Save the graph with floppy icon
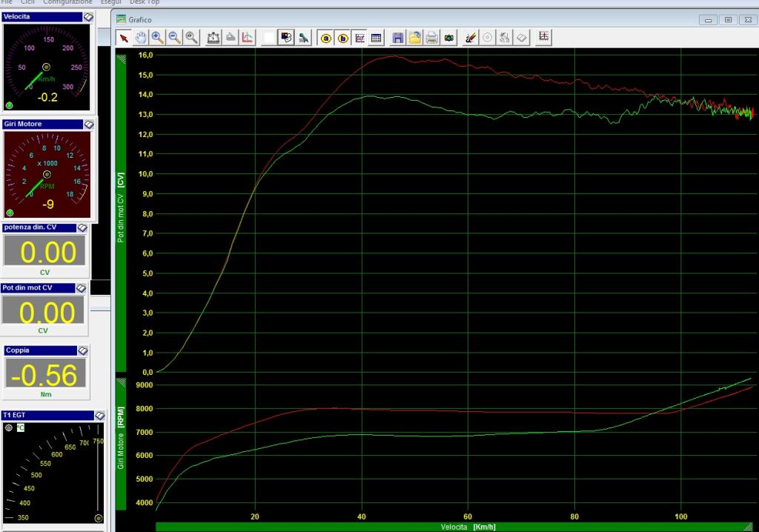 click(398, 38)
